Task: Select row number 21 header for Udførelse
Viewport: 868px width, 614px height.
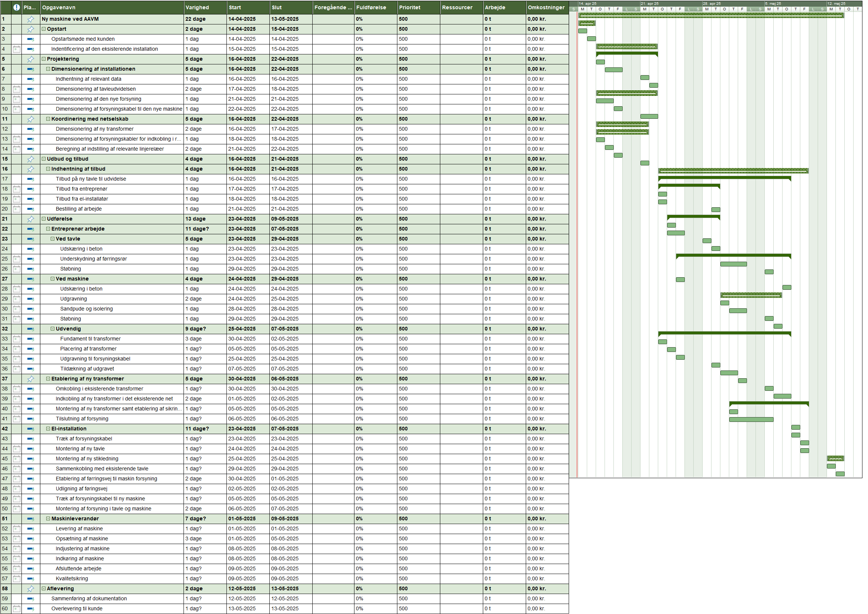Action: [5, 219]
